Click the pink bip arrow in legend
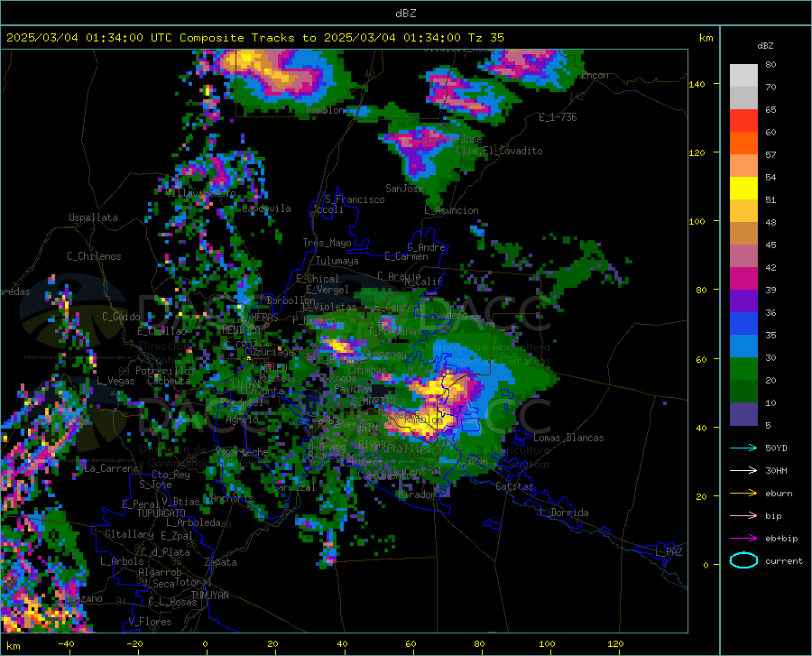The height and width of the screenshot is (656, 812). 743,516
